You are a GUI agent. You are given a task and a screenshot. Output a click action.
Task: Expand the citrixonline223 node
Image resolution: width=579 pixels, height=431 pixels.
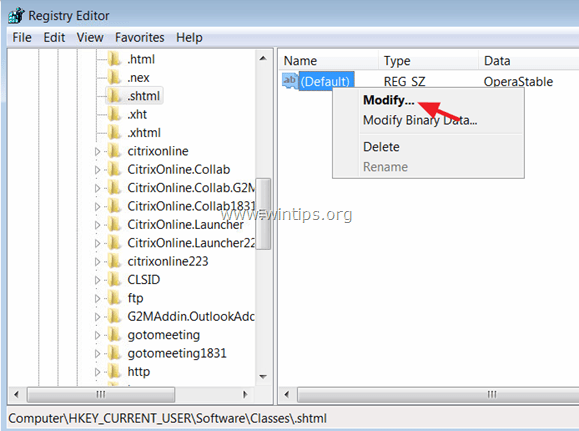pyautogui.click(x=97, y=261)
